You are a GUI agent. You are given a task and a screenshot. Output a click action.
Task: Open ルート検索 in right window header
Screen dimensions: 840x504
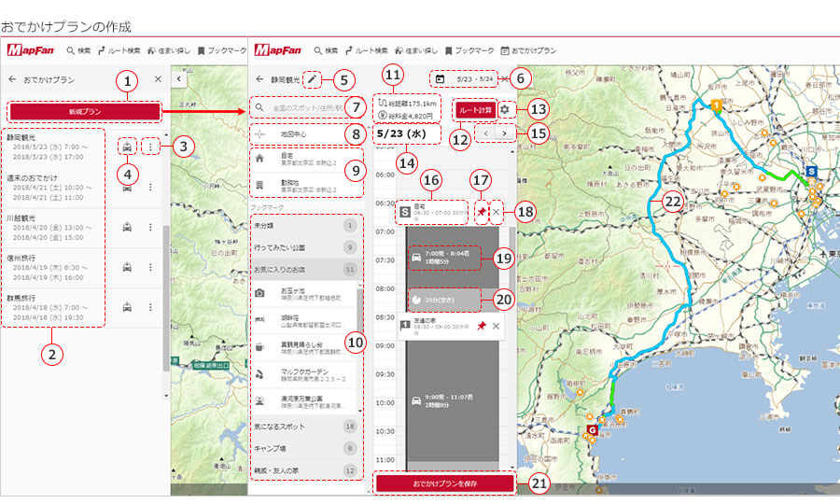coord(367,50)
